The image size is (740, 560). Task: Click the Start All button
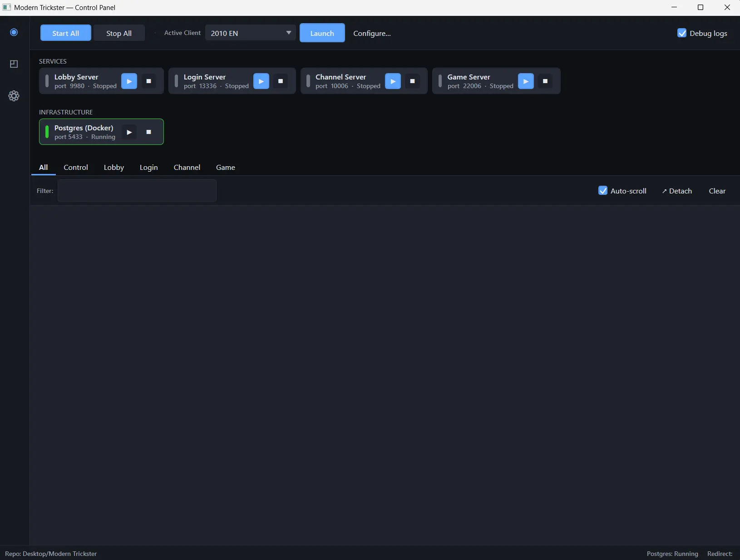pyautogui.click(x=66, y=33)
